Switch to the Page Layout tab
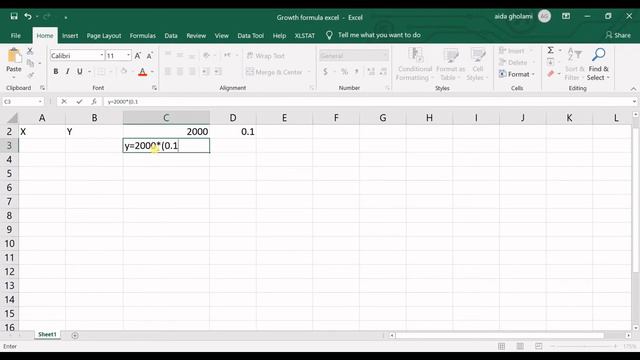The image size is (640, 360). tap(104, 36)
